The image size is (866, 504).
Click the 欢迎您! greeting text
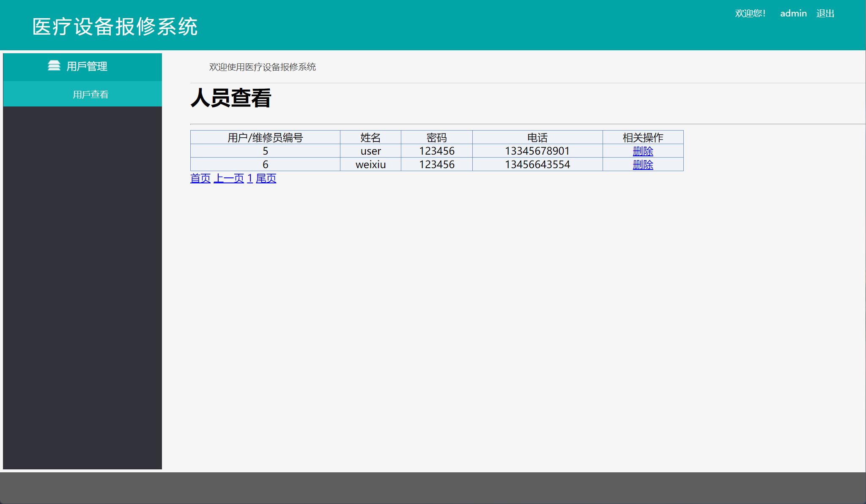(x=750, y=13)
